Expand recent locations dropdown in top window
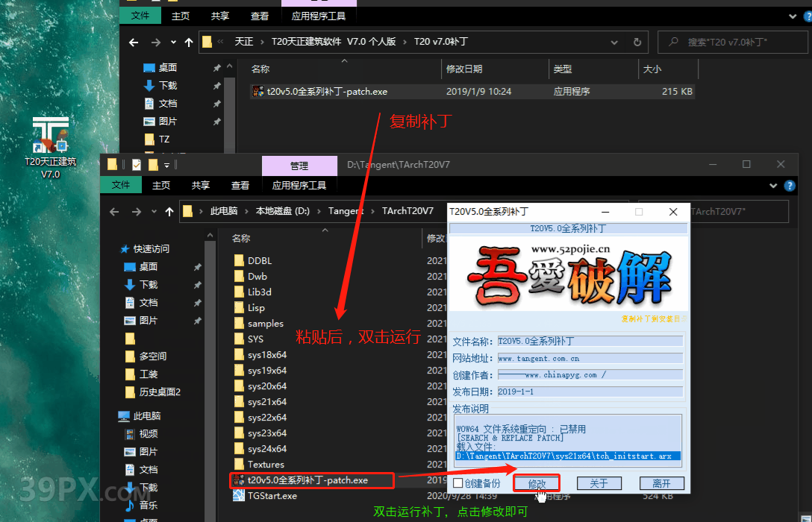The width and height of the screenshot is (812, 522). point(173,43)
